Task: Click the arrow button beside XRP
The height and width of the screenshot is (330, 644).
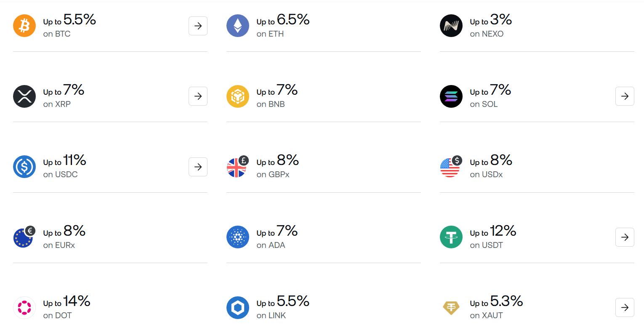Action: point(198,96)
